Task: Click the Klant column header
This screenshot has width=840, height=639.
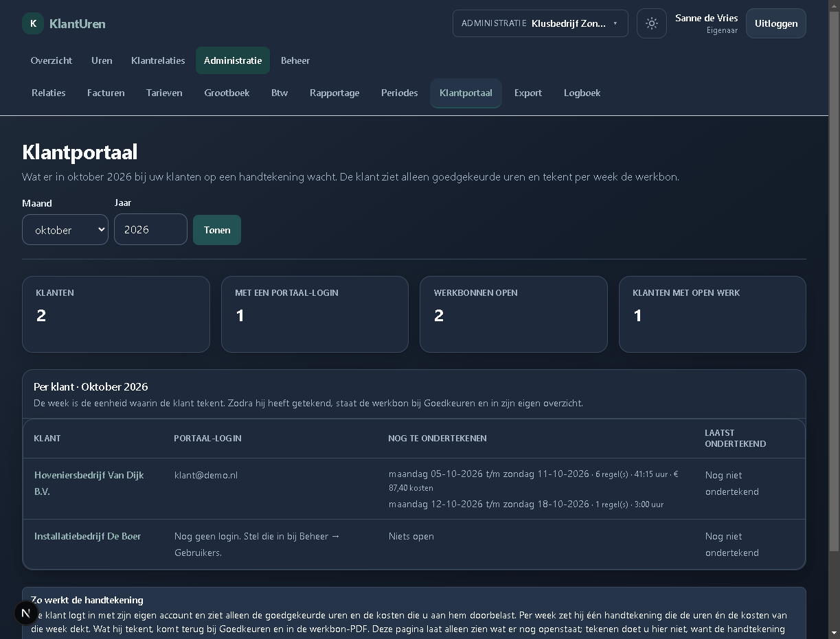Action: tap(47, 438)
